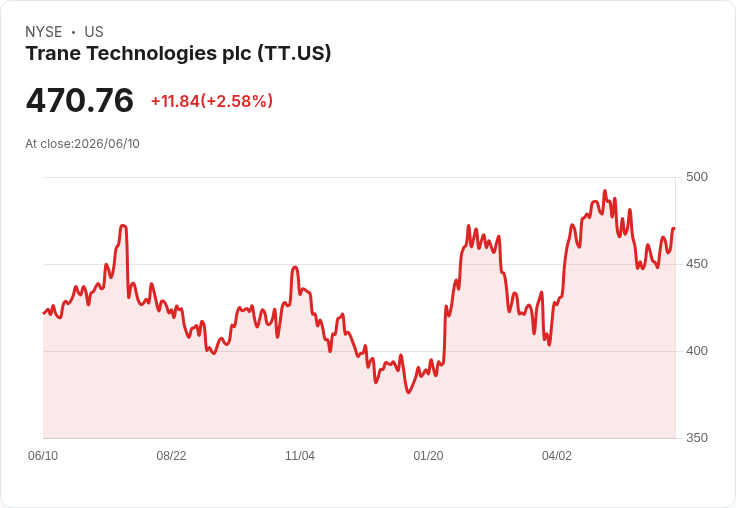The width and height of the screenshot is (736, 508).
Task: Click the 450 price axis label
Action: click(697, 264)
